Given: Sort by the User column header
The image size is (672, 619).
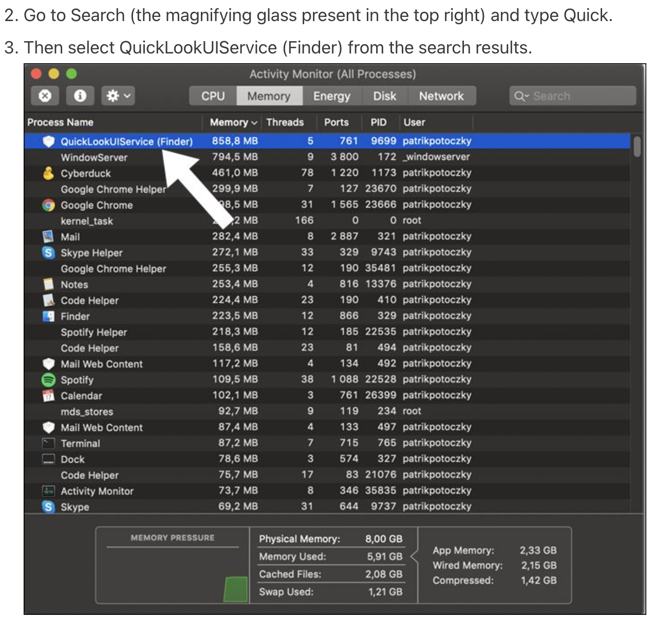Looking at the screenshot, I should pyautogui.click(x=414, y=122).
